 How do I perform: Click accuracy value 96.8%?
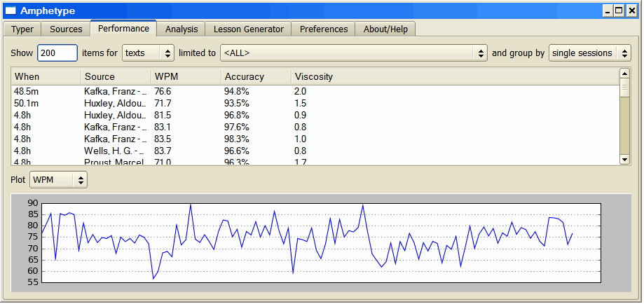237,116
